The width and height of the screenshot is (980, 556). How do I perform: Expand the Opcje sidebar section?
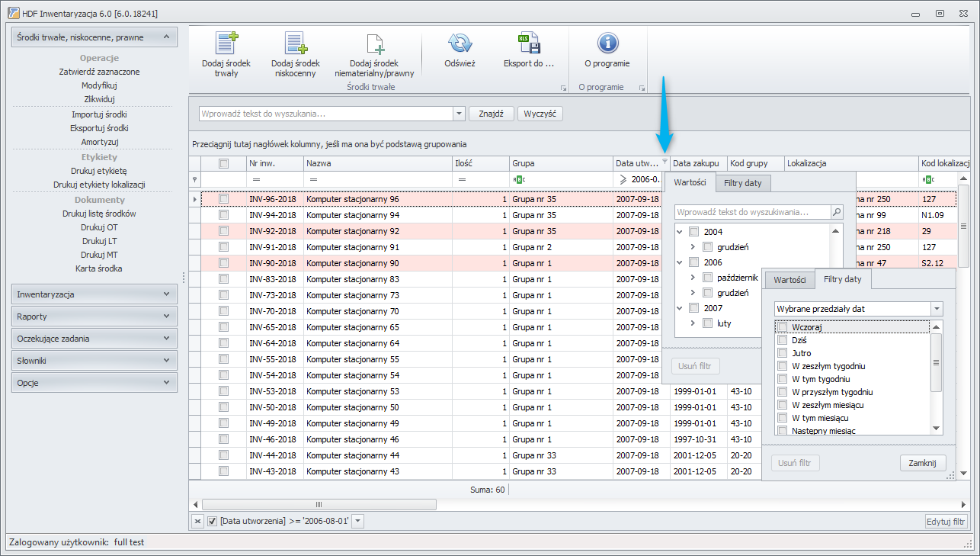pos(94,383)
